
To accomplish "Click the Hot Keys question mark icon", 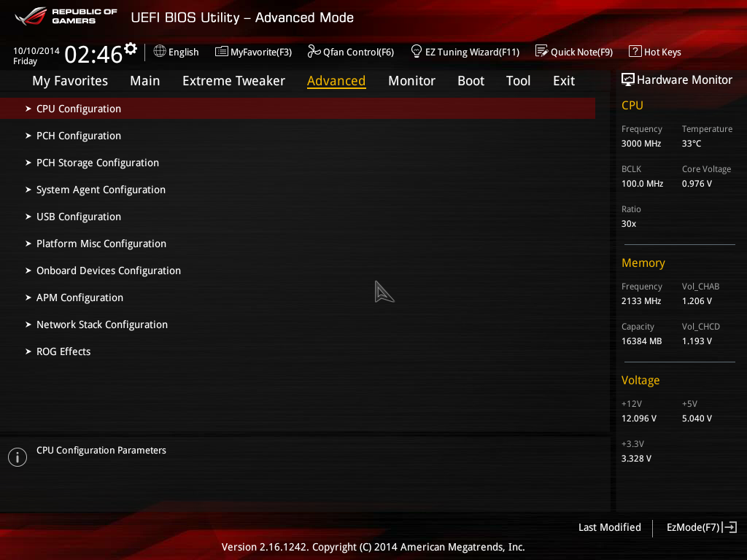I will (635, 51).
